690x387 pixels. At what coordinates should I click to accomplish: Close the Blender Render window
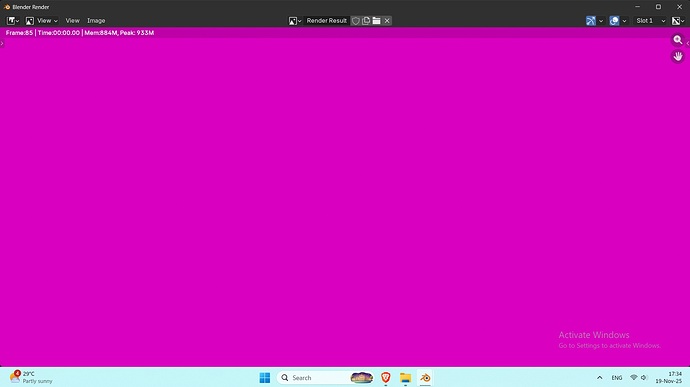click(x=679, y=7)
